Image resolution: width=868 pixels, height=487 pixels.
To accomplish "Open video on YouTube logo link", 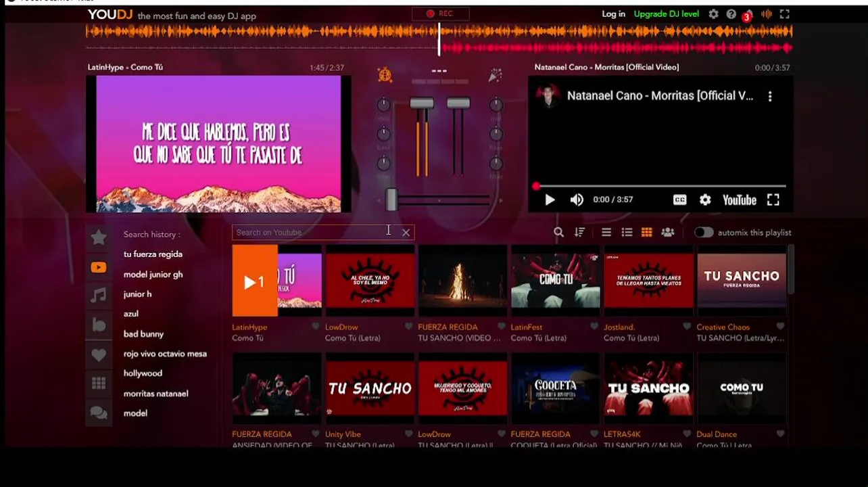I will tap(740, 200).
